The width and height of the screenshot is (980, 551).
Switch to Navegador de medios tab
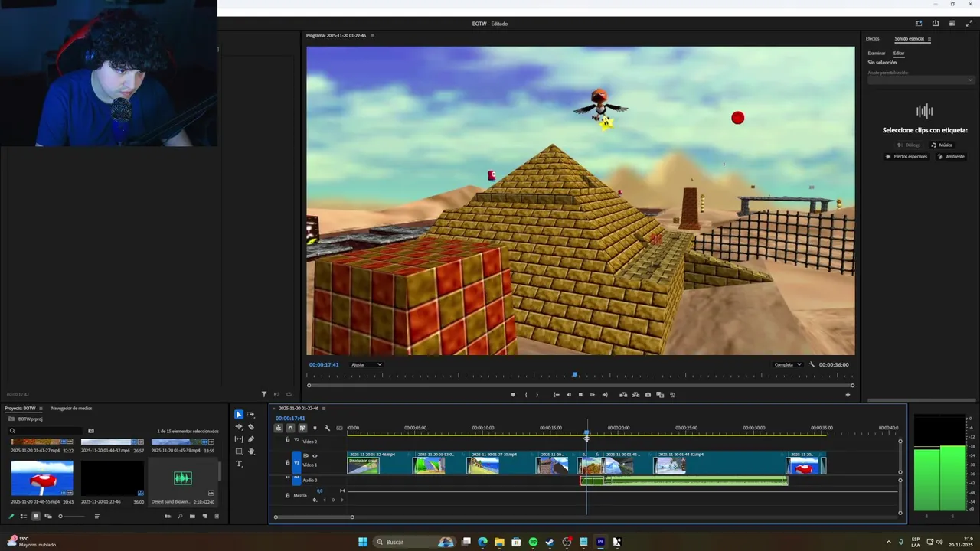71,408
